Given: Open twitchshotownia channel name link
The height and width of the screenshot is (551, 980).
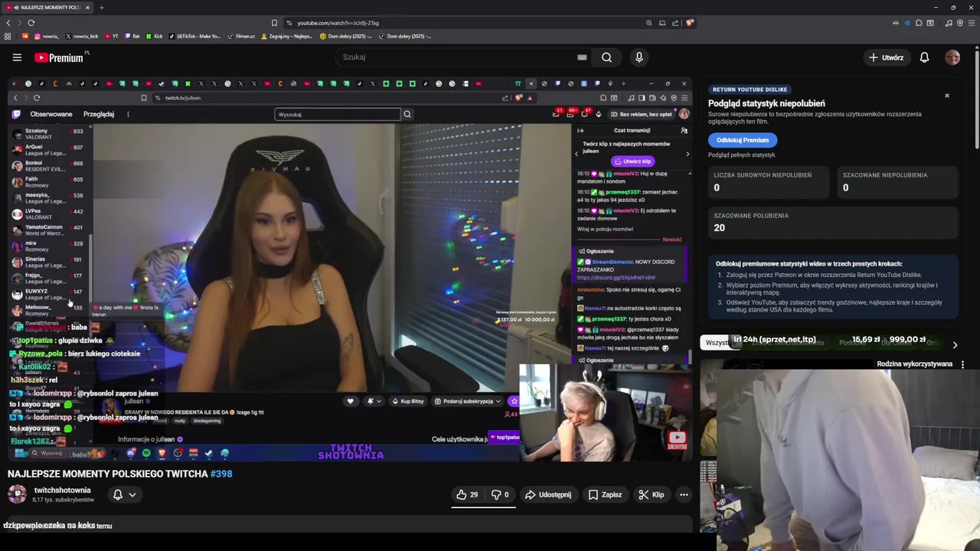Looking at the screenshot, I should tap(62, 490).
